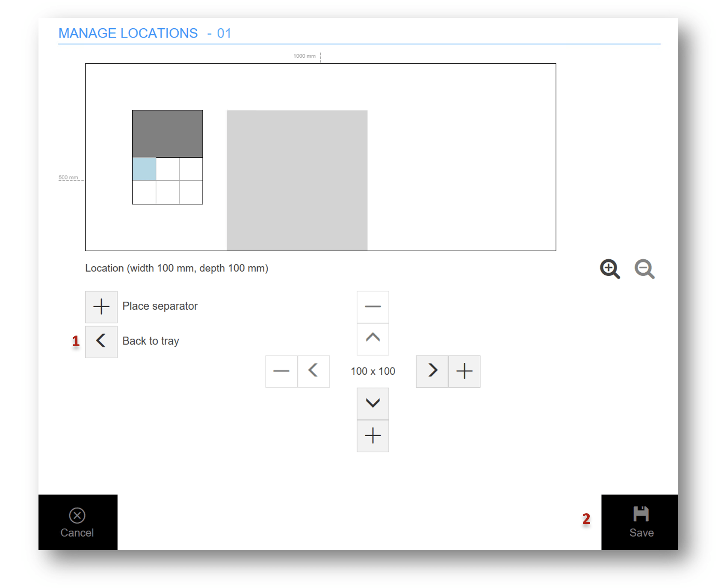
Task: Select the light blue highlighted location cell
Action: (x=144, y=169)
